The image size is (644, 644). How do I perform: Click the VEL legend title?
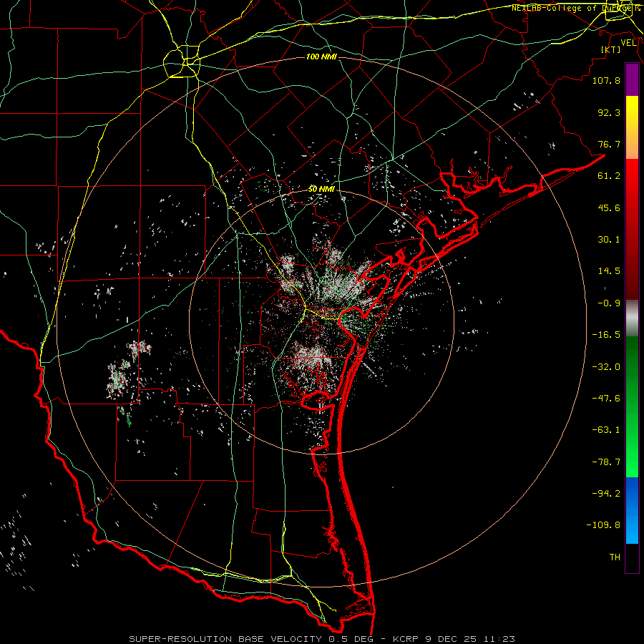[x=628, y=43]
